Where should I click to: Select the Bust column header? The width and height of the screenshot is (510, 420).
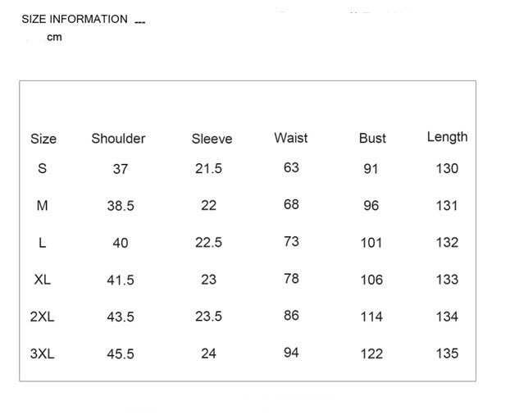click(372, 139)
